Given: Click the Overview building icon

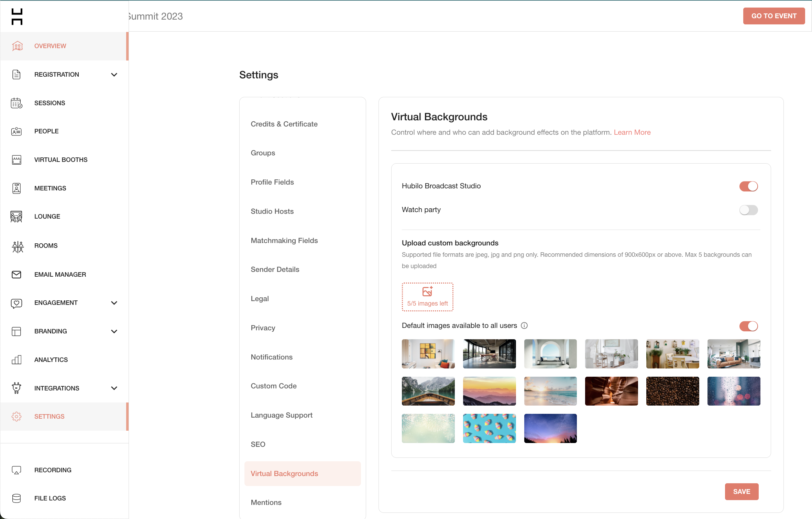Looking at the screenshot, I should [x=17, y=46].
